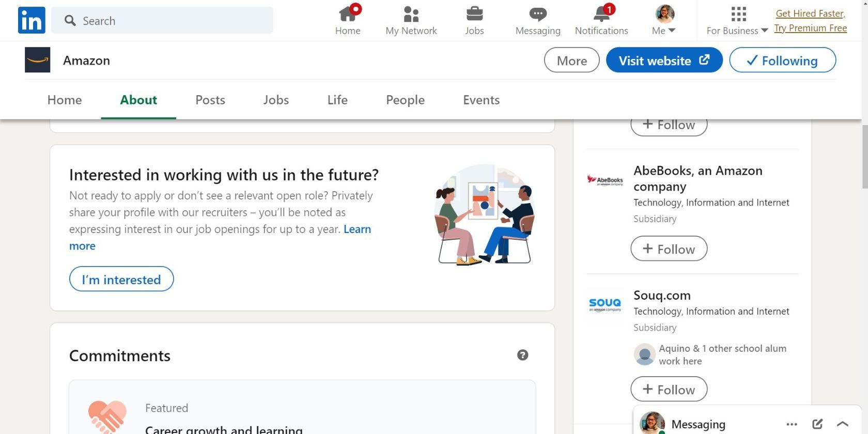Click the 'Featured' label
This screenshot has width=868, height=434.
166,408
